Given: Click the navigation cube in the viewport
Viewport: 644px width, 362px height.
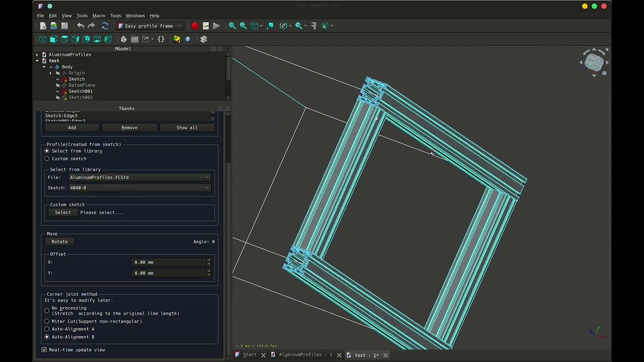Looking at the screenshot, I should (x=594, y=62).
